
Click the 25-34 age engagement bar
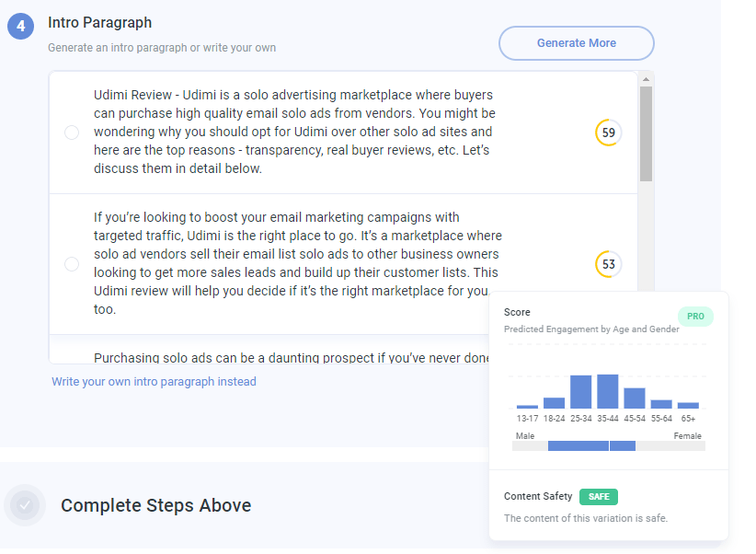coord(580,392)
